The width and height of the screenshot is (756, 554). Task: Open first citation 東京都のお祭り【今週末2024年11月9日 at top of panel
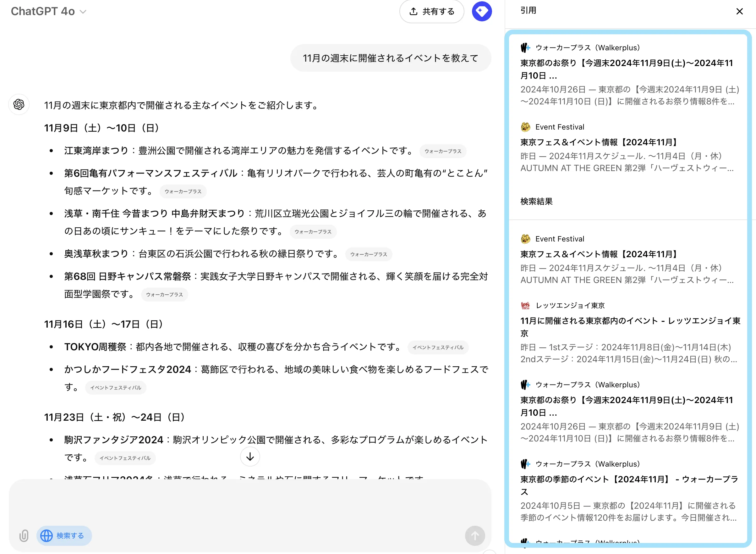click(627, 69)
